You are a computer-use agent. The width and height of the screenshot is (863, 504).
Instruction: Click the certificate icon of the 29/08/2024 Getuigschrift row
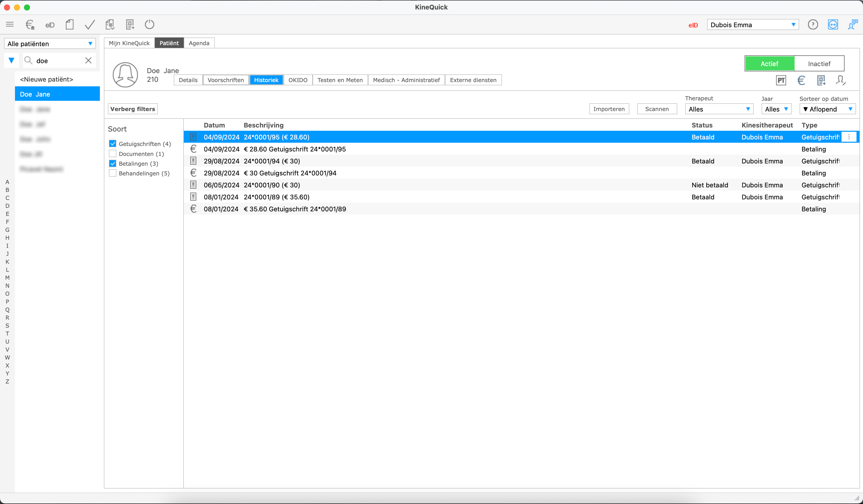pos(193,161)
